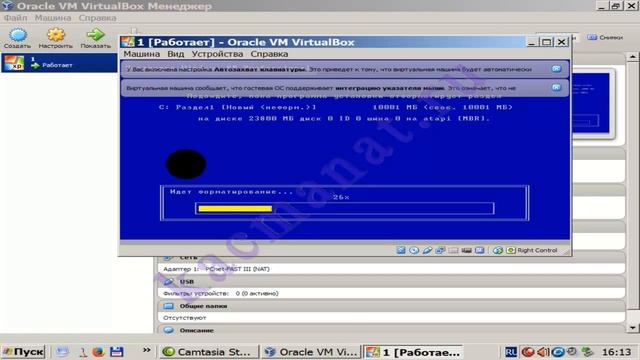Open the Справка menu in the Manager window

[x=97, y=18]
